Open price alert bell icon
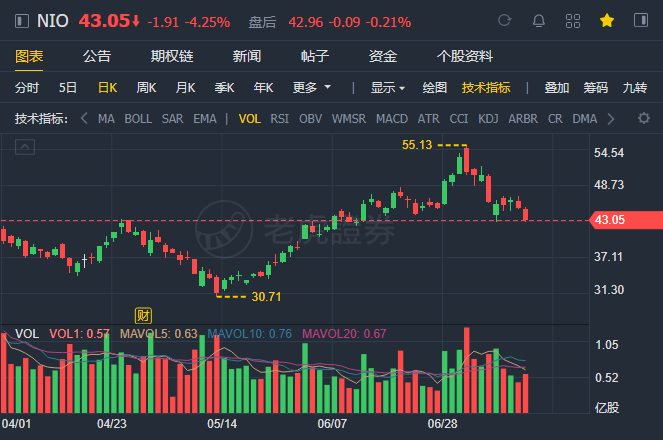This screenshot has height=440, width=663. pyautogui.click(x=539, y=20)
